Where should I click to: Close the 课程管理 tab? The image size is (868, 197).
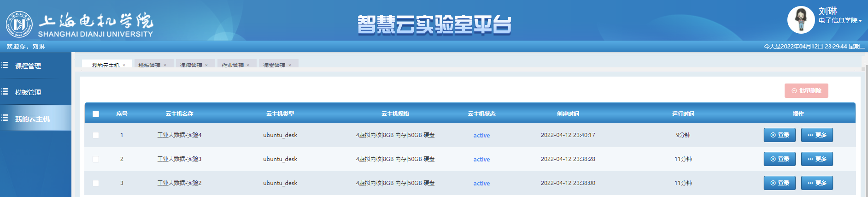[206, 65]
